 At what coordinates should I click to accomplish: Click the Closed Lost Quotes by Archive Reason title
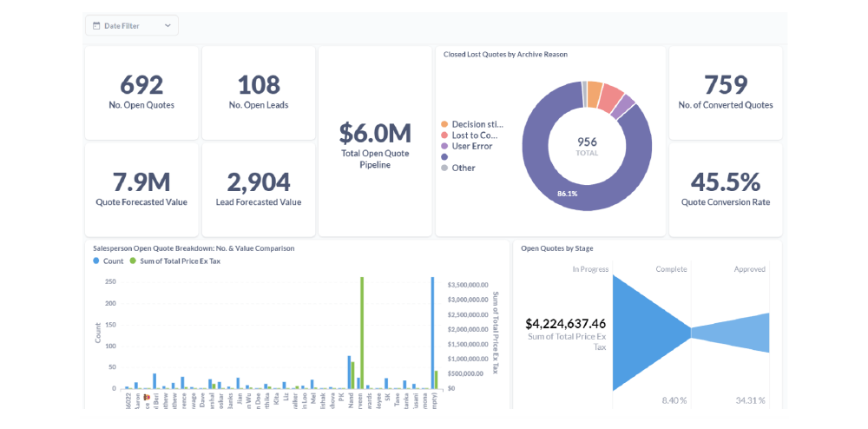pos(505,54)
